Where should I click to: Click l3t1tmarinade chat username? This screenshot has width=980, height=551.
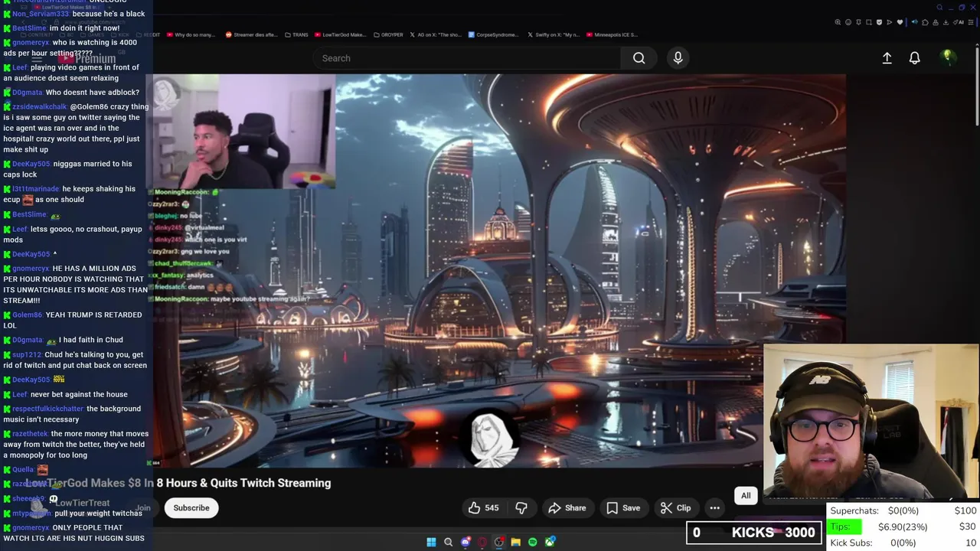35,189
